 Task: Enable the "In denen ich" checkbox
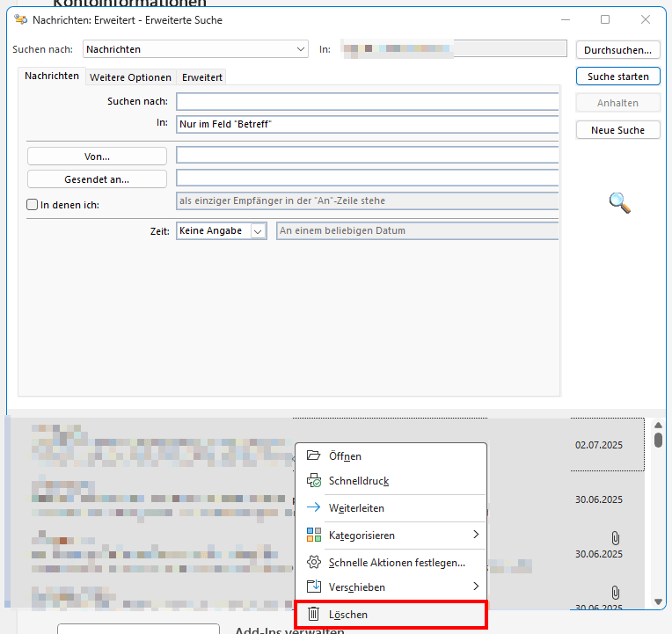(33, 205)
